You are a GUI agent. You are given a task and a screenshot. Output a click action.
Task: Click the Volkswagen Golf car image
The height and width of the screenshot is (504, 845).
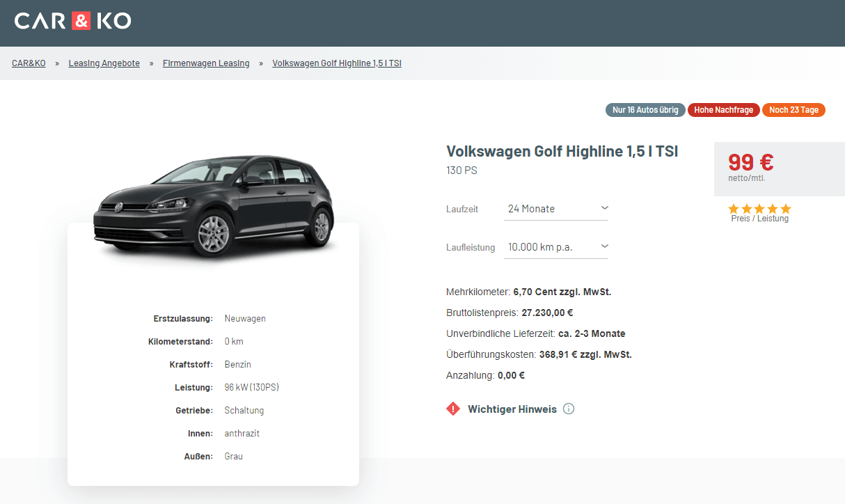point(214,207)
